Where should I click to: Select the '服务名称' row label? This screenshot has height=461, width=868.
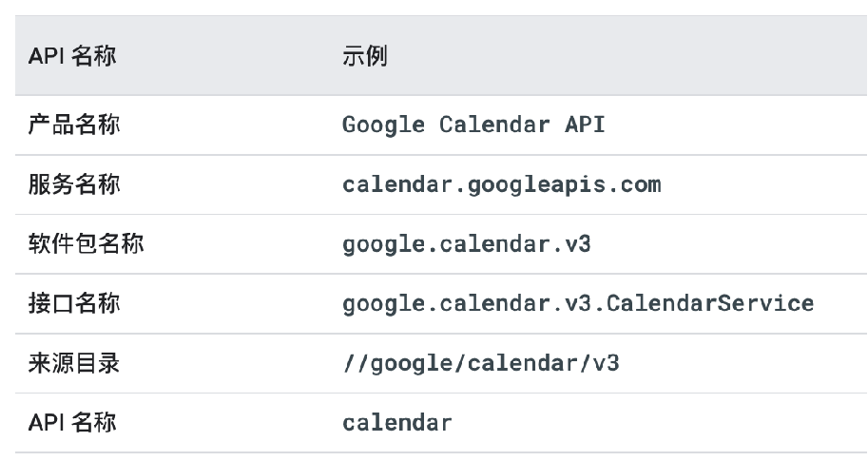tap(74, 184)
